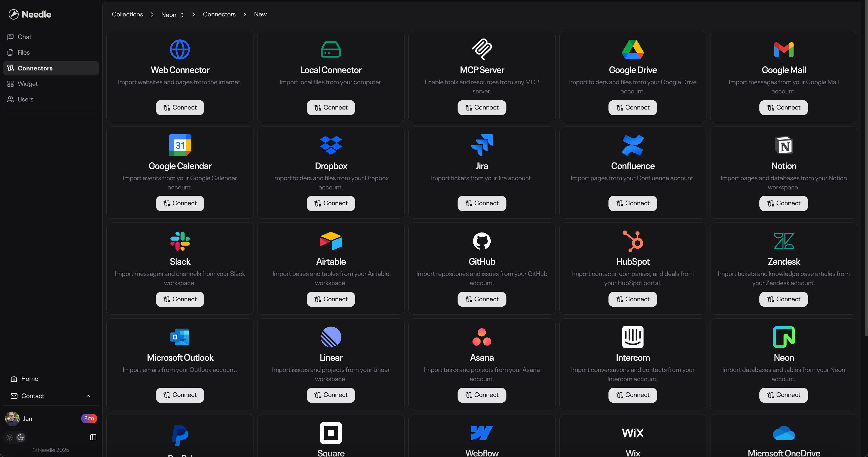Click Collections breadcrumb link
Viewport: 868px width, 457px height.
(127, 14)
